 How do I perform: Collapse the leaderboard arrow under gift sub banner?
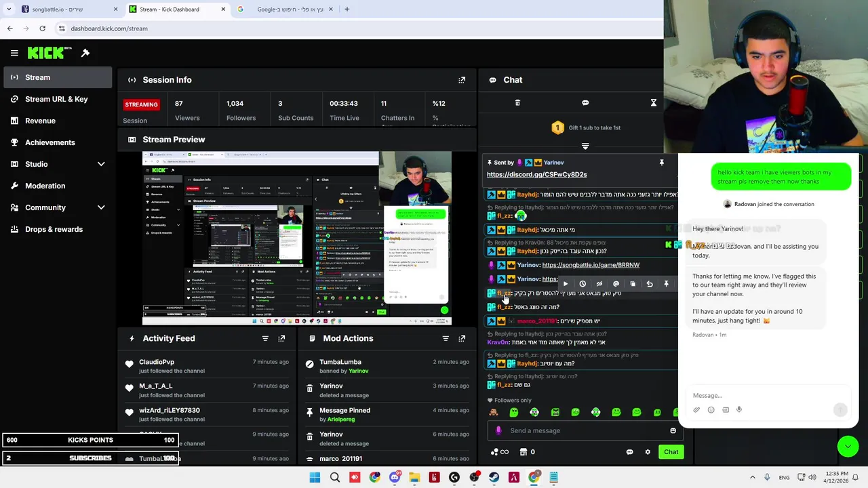pyautogui.click(x=585, y=146)
